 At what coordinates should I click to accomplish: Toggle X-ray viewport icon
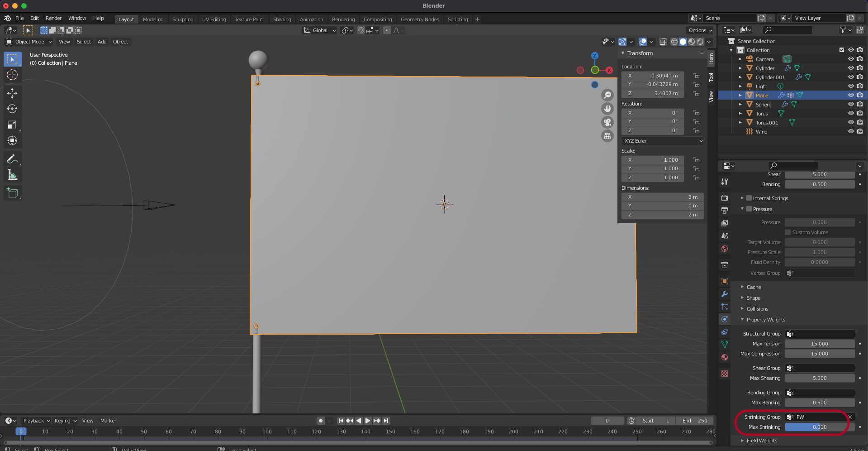click(663, 42)
